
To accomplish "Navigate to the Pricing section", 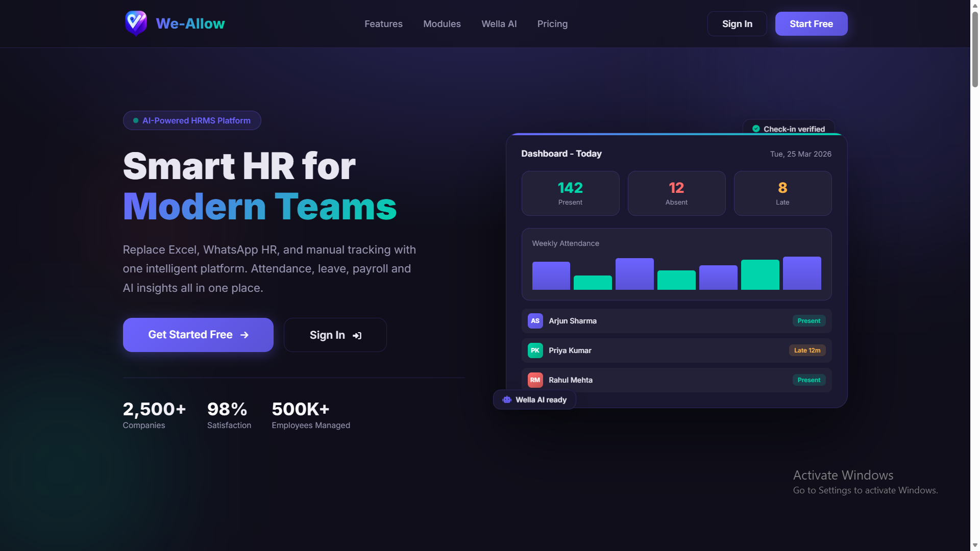I will click(552, 24).
